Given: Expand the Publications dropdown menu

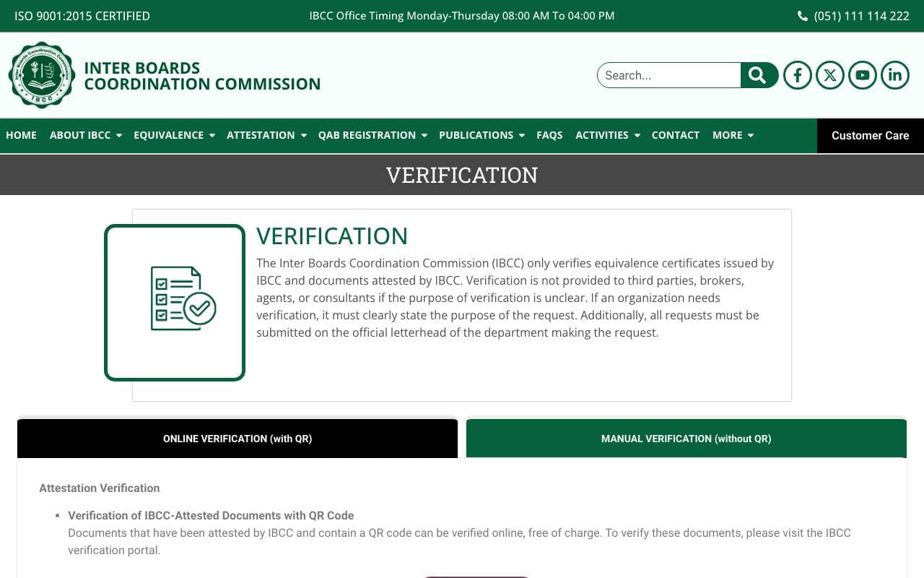Looking at the screenshot, I should (481, 135).
